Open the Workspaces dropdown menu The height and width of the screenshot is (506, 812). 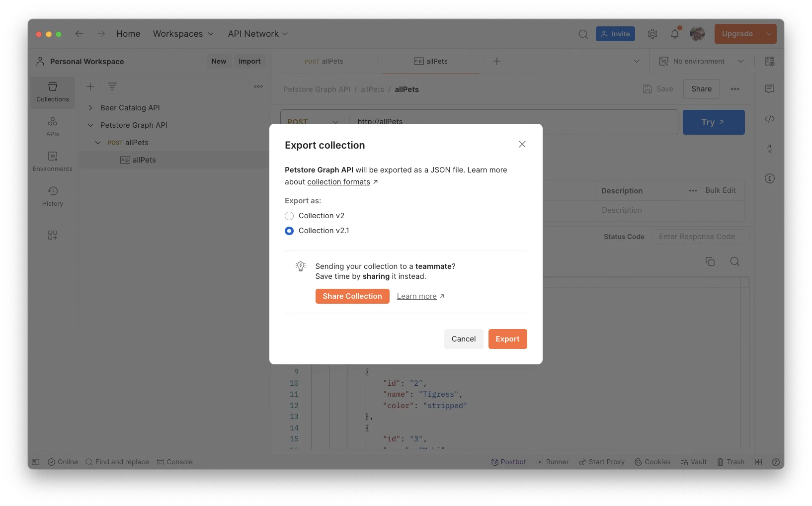(183, 34)
